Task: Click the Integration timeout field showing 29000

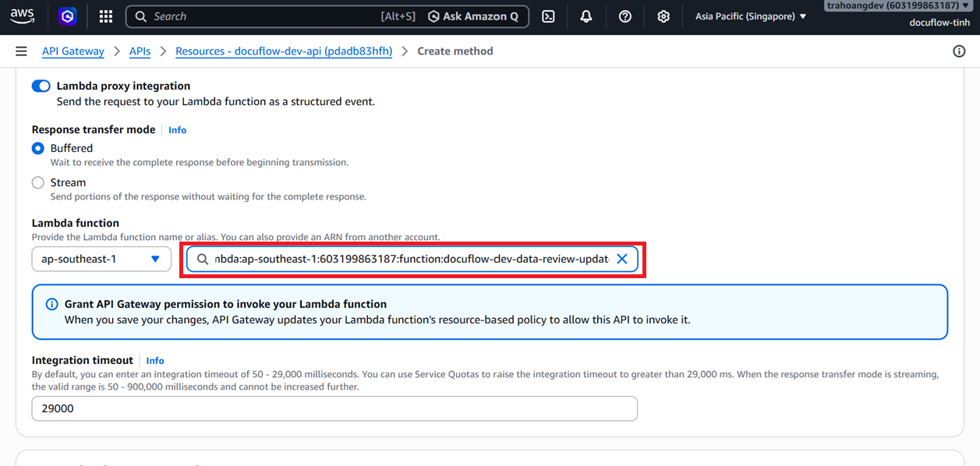Action: pos(334,408)
